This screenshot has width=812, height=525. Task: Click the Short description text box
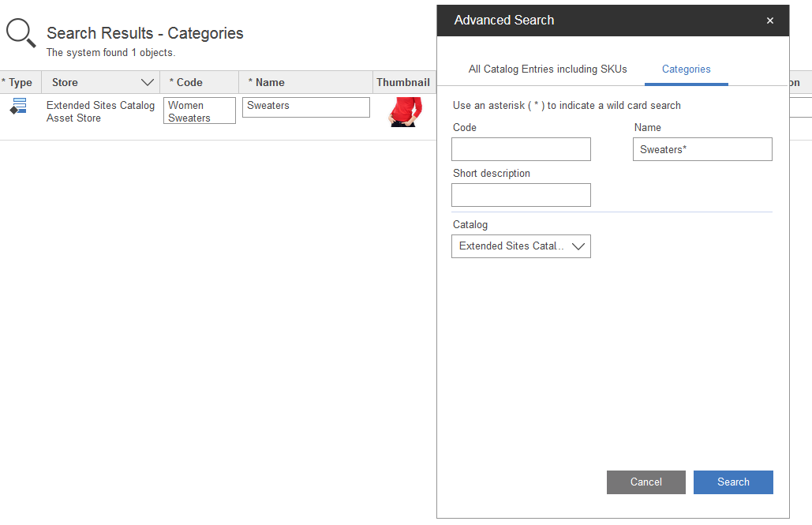click(x=521, y=195)
